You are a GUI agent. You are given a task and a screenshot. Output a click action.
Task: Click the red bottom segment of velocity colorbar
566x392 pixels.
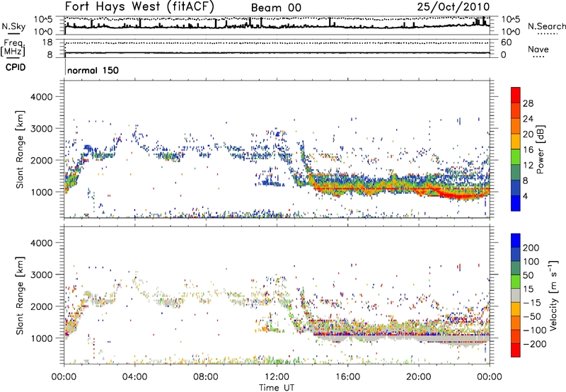tap(516, 350)
